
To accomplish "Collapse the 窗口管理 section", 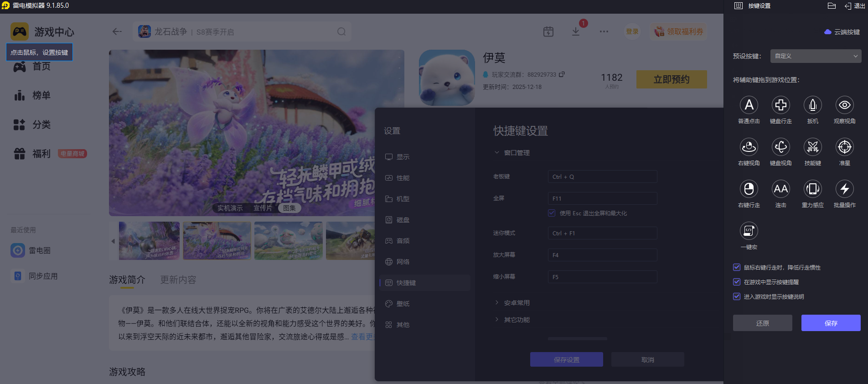I will [512, 153].
